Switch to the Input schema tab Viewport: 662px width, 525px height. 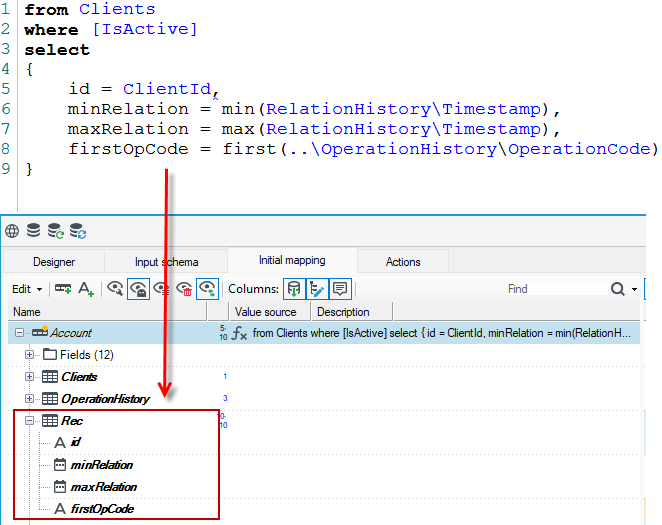(166, 262)
